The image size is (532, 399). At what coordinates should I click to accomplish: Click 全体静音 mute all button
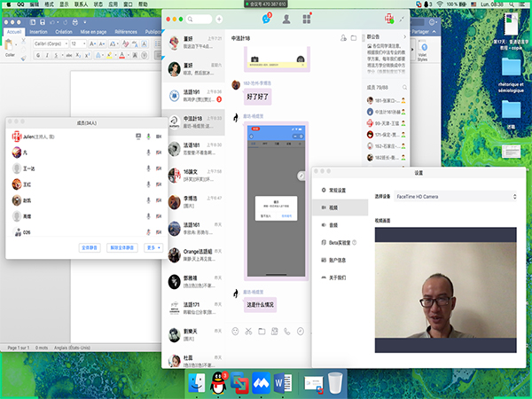[90, 247]
